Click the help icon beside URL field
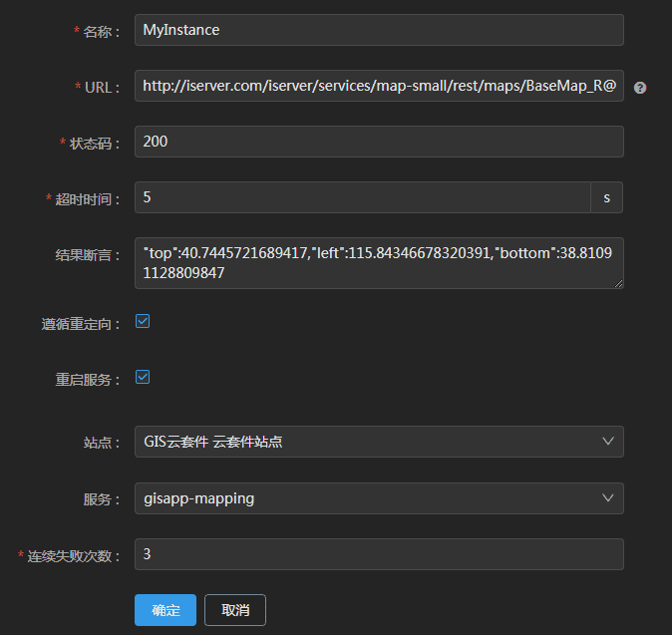This screenshot has height=635, width=672. [x=640, y=88]
